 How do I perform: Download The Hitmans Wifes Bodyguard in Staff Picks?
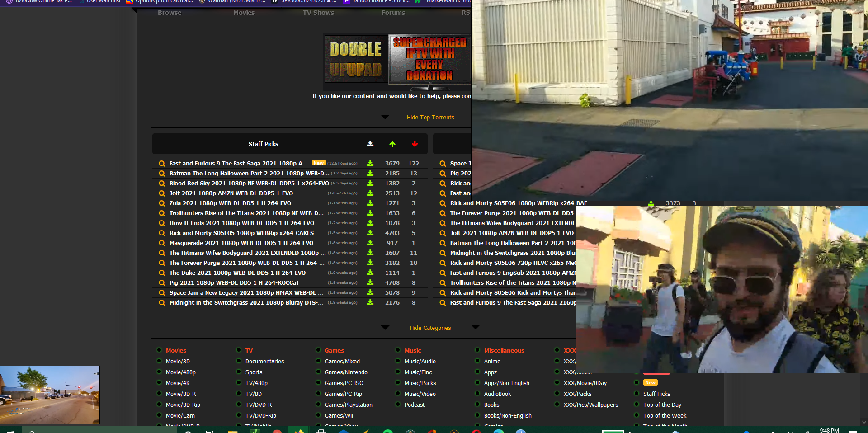(370, 253)
